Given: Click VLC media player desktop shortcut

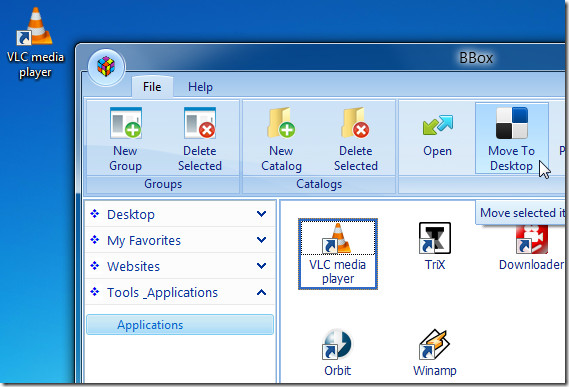Looking at the screenshot, I should coord(35,43).
